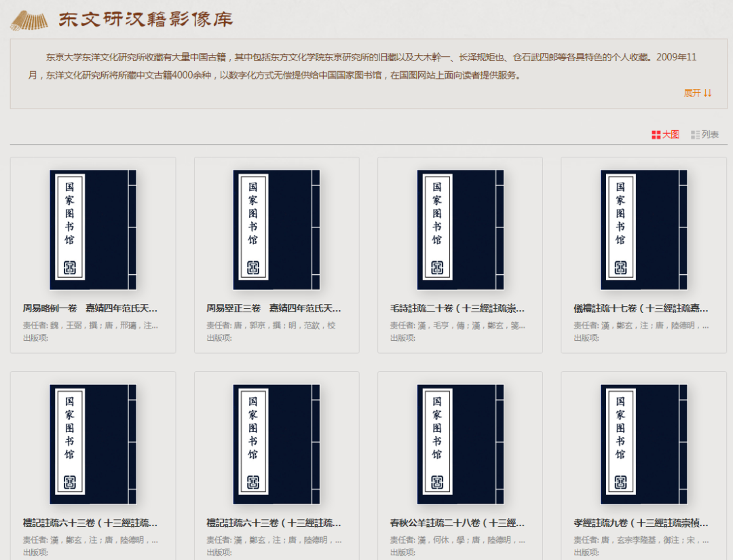This screenshot has height=560, width=733.
Task: Click the 毛詩註疏二十卷 cover image
Action: (460, 230)
